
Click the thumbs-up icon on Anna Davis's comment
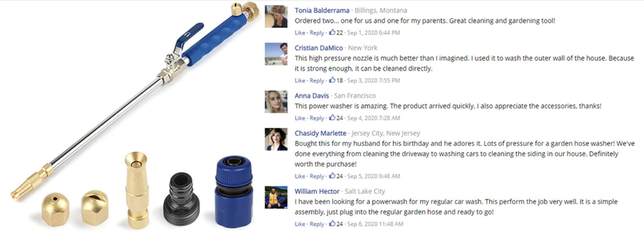pos(332,117)
